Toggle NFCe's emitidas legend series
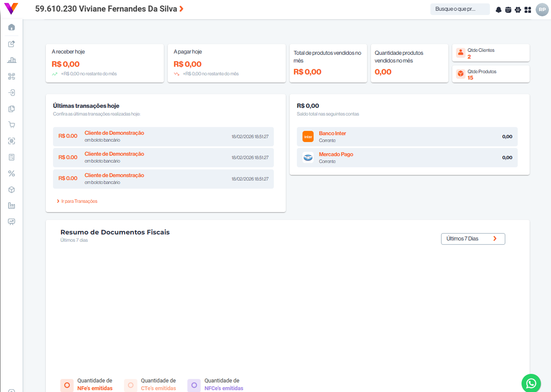This screenshot has width=551, height=392. [216, 384]
